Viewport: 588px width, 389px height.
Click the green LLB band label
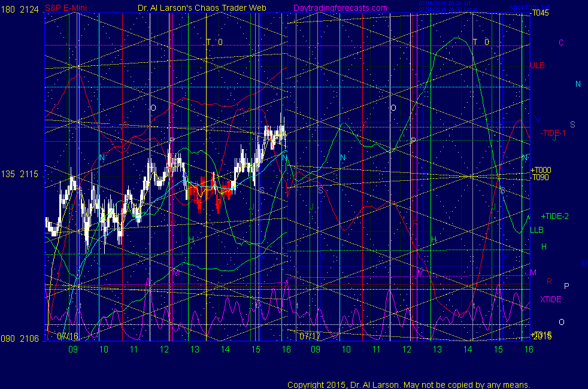click(537, 230)
